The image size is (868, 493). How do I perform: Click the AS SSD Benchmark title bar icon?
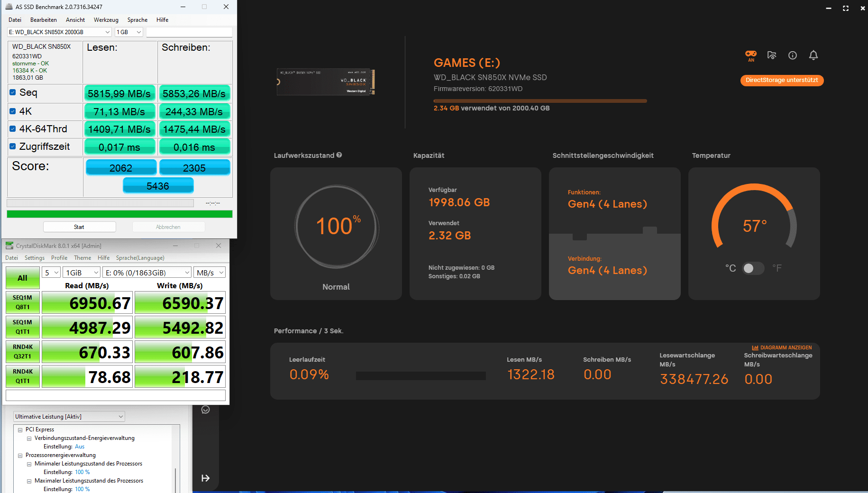point(9,7)
